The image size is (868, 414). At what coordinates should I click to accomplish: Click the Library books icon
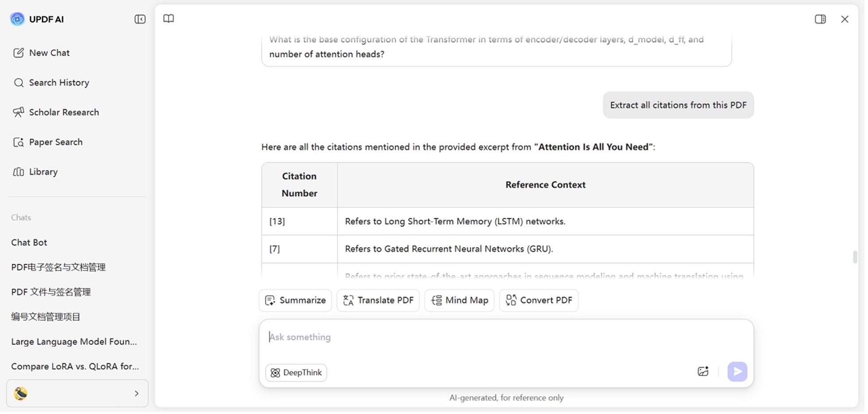[19, 172]
